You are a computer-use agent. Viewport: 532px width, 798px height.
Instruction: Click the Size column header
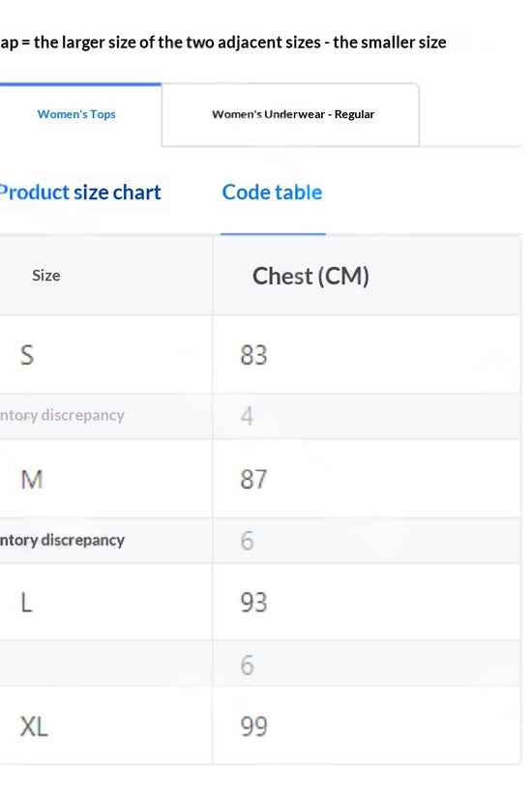pos(46,276)
